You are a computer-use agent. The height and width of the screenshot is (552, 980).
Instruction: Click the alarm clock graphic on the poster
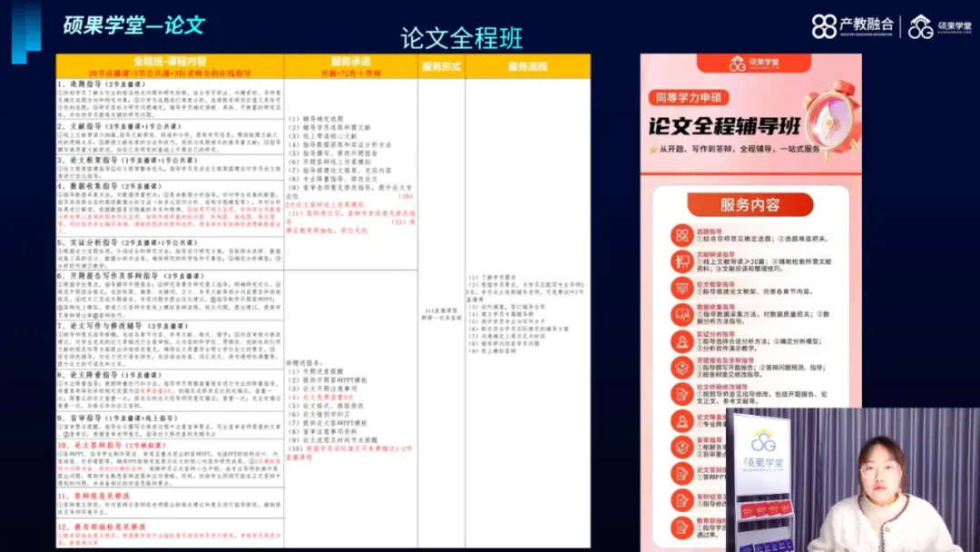pos(832,121)
